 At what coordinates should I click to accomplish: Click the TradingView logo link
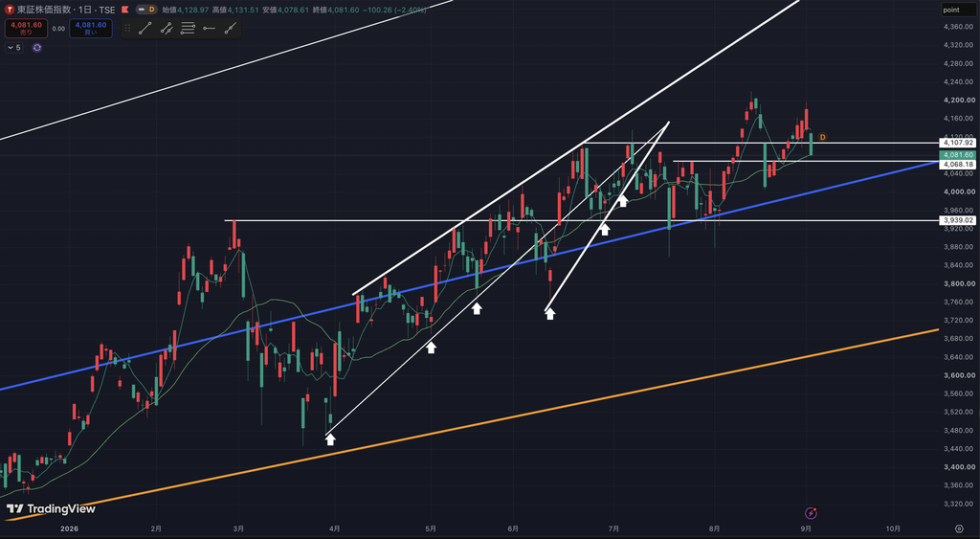point(52,509)
